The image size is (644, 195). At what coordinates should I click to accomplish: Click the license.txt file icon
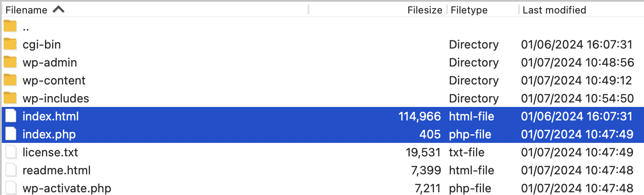(x=11, y=152)
